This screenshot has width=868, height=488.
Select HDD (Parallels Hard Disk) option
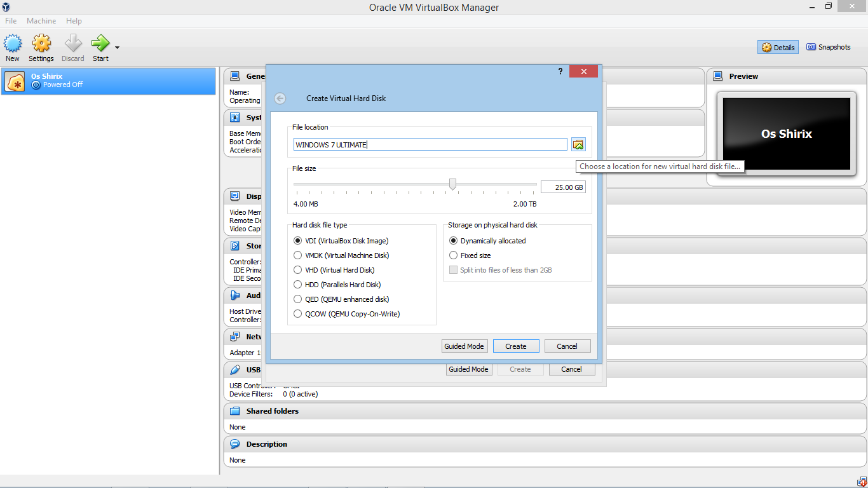click(337, 285)
